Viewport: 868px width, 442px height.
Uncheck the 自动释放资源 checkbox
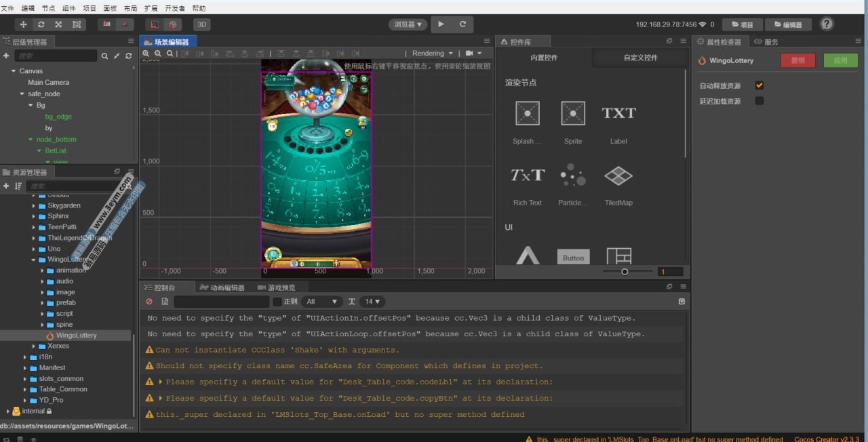759,85
